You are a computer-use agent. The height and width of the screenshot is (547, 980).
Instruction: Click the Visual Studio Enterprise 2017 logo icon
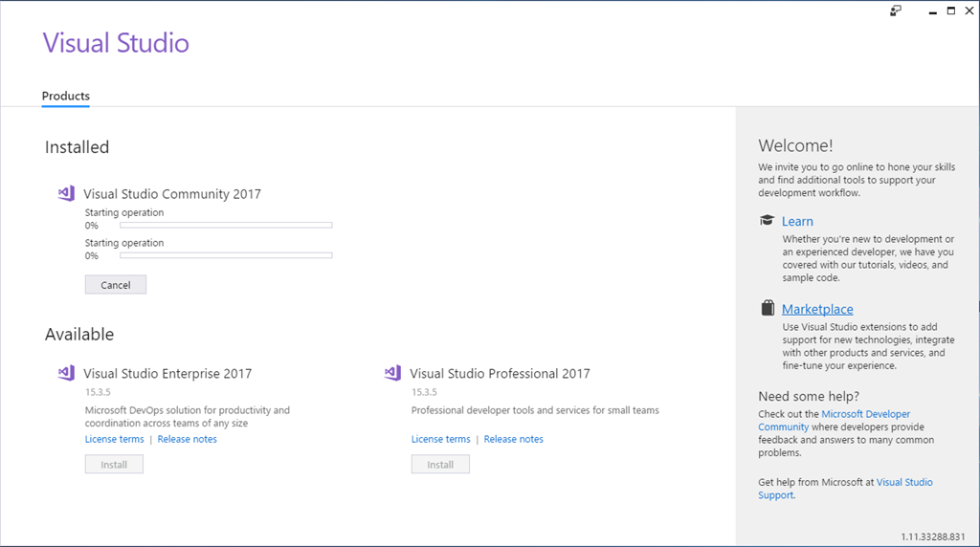(66, 373)
